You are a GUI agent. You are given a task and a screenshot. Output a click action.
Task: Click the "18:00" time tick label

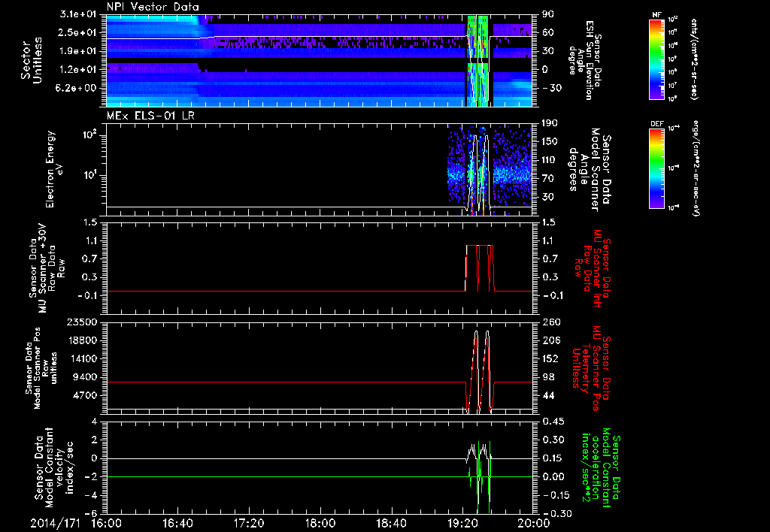pos(320,523)
